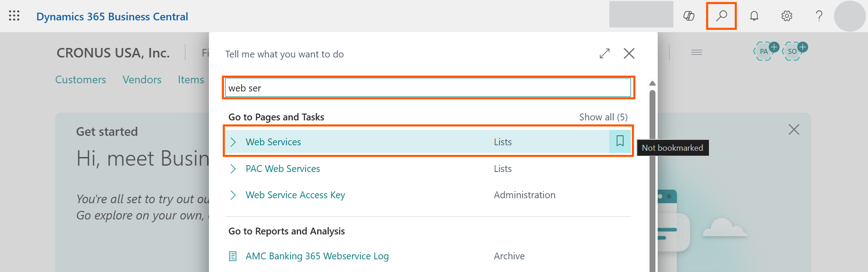The height and width of the screenshot is (272, 868).
Task: Open the user account avatar
Action: [849, 16]
